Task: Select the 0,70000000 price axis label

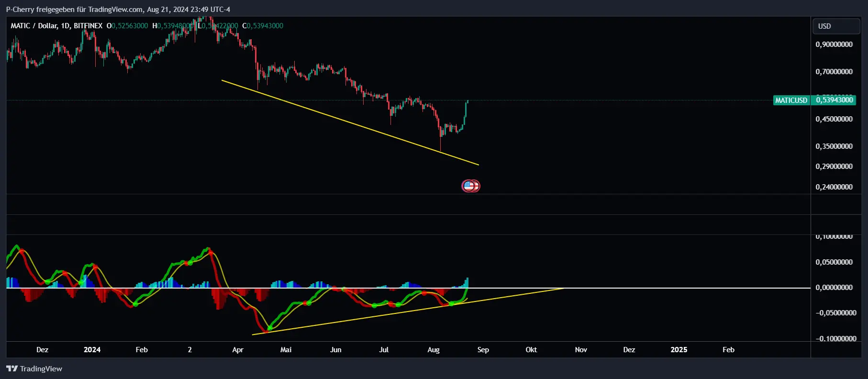Action: coord(834,71)
